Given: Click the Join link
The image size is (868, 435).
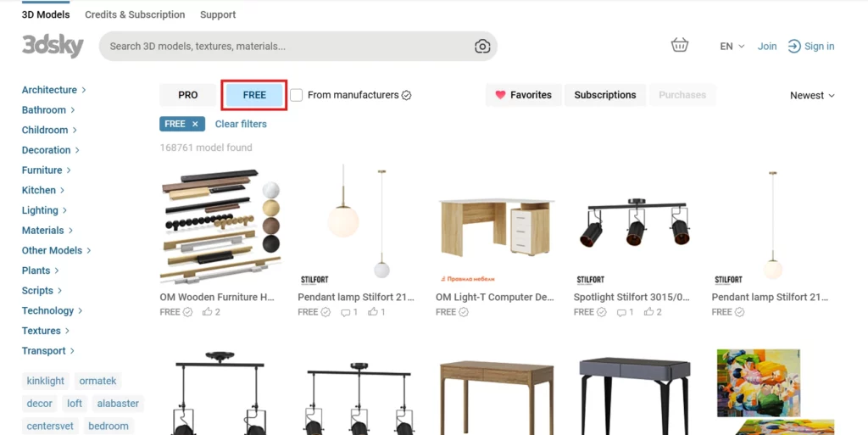Looking at the screenshot, I should tap(767, 47).
